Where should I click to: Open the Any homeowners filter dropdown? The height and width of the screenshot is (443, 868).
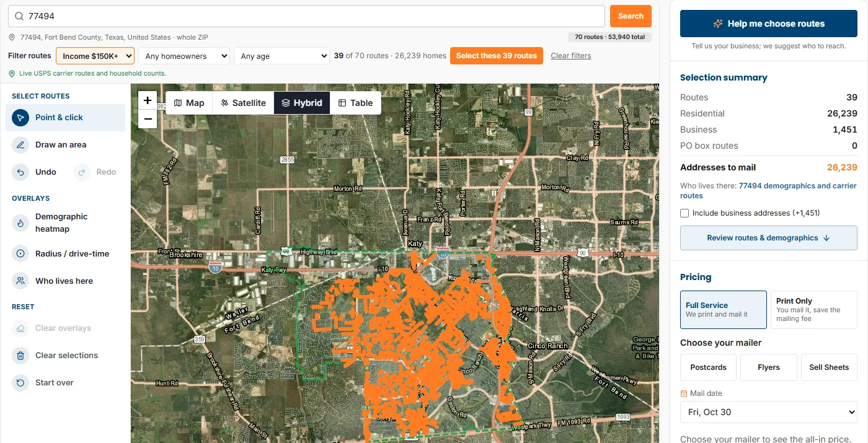tap(184, 56)
